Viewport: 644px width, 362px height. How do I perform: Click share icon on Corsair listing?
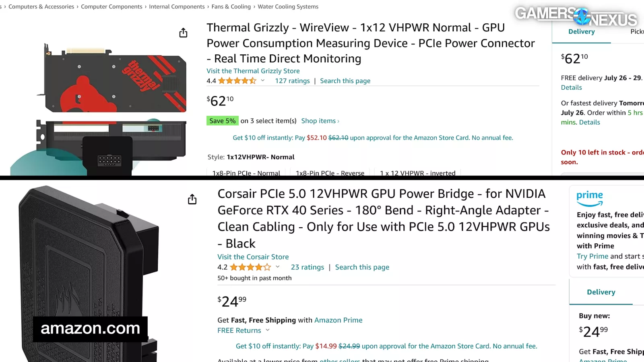192,199
